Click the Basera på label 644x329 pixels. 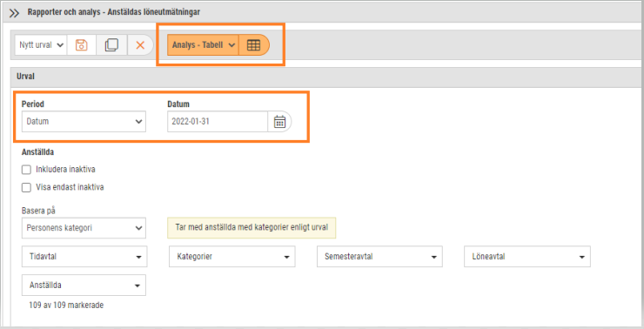coord(38,211)
